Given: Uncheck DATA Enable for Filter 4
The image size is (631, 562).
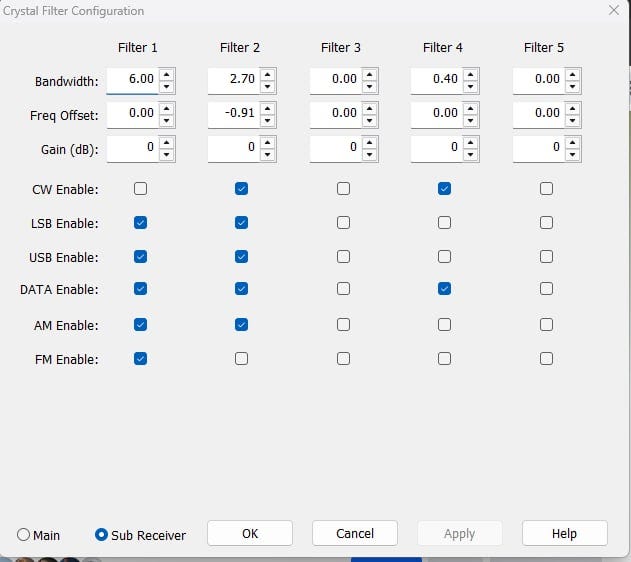Looking at the screenshot, I should [x=444, y=289].
